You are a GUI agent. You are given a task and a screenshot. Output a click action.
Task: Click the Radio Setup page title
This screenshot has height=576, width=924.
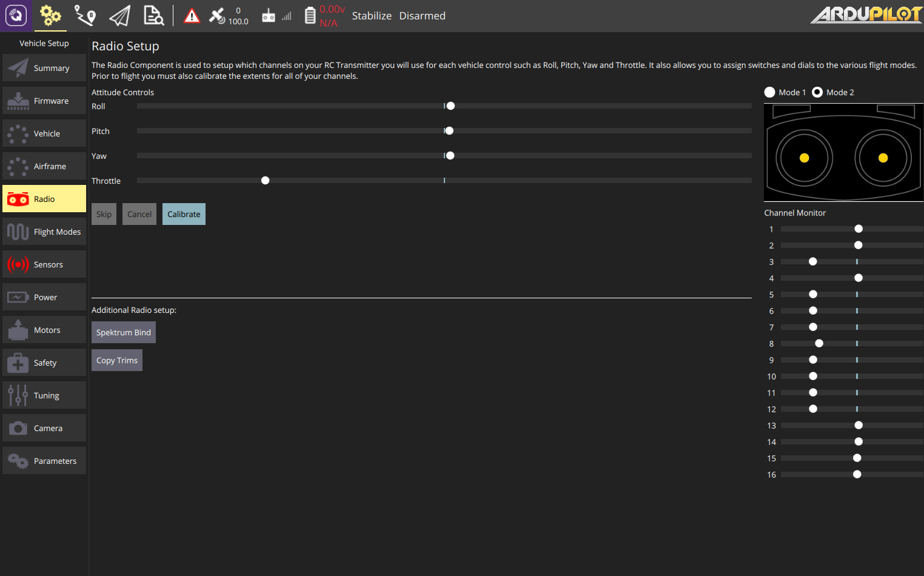click(126, 46)
